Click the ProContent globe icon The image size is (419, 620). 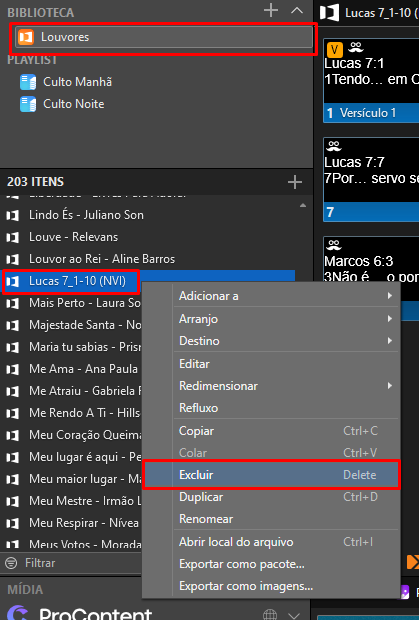(x=270, y=614)
